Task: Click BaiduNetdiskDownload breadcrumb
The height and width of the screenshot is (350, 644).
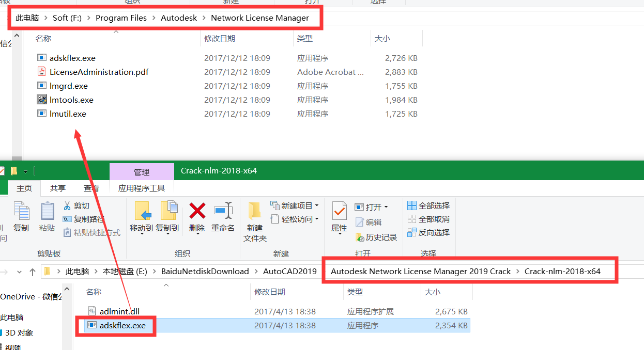Action: (x=205, y=271)
